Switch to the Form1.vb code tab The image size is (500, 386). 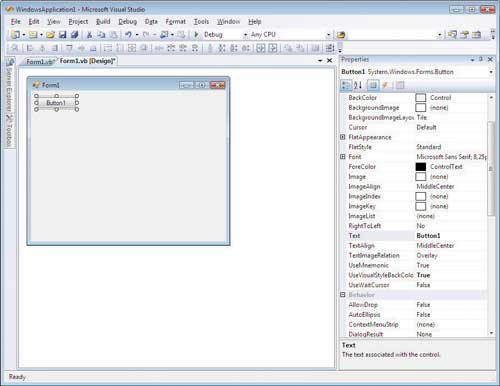(x=39, y=62)
